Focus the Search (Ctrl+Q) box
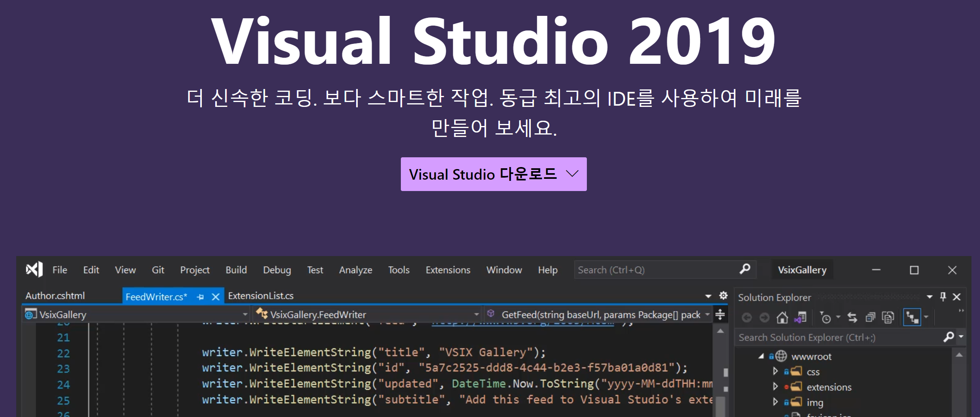Viewport: 980px width, 417px height. pos(665,269)
